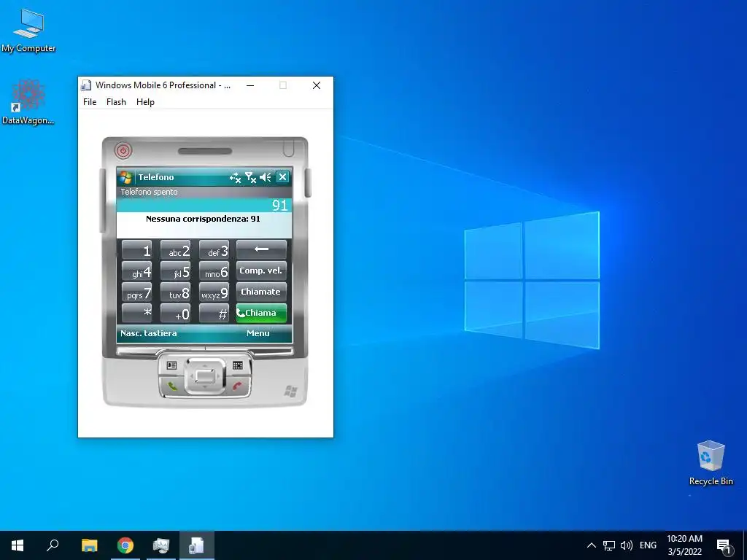The height and width of the screenshot is (560, 747).
Task: Tap the +0 key on keypad
Action: 176,314
